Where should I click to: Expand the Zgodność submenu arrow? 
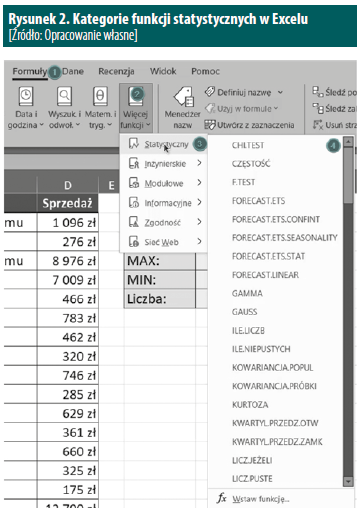[199, 222]
